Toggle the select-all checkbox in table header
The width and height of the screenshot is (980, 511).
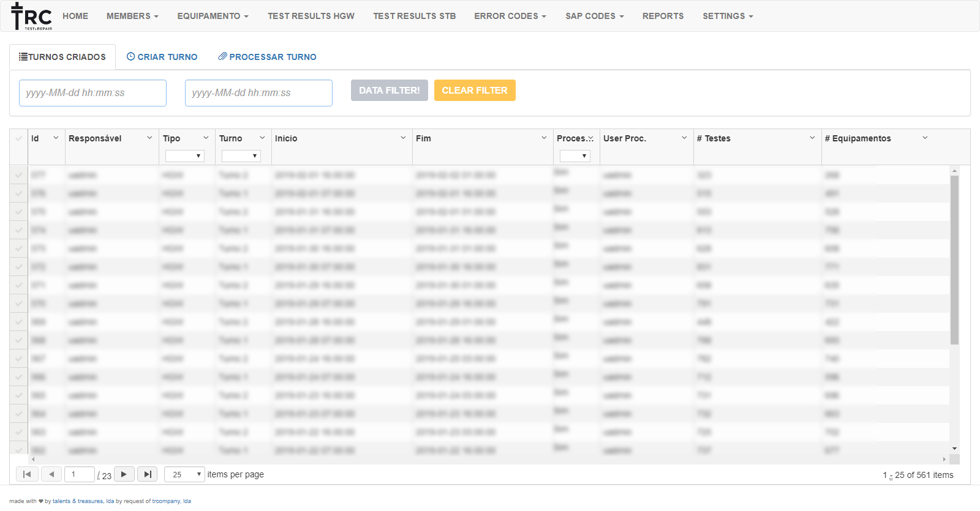pyautogui.click(x=19, y=138)
